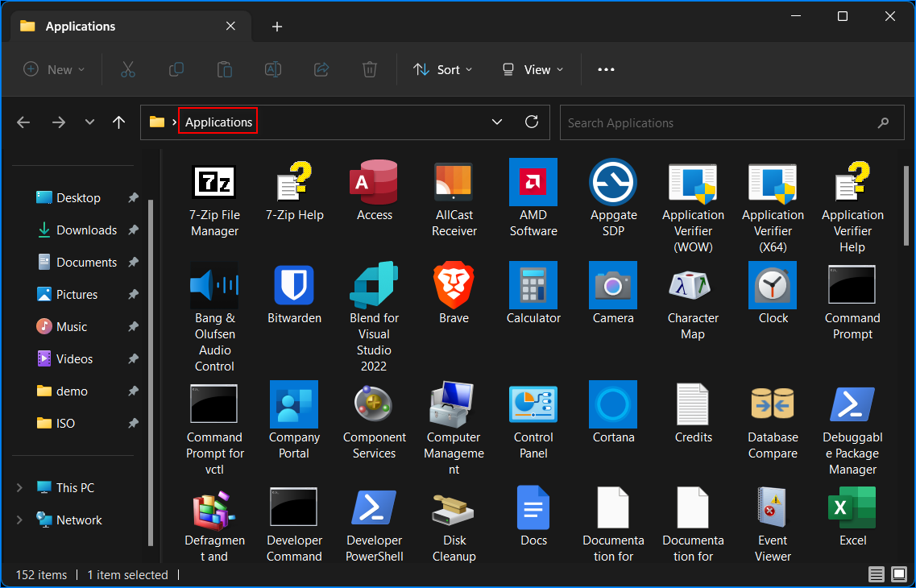Click the Clock app icon
Viewport: 916px width, 588px height.
point(773,285)
